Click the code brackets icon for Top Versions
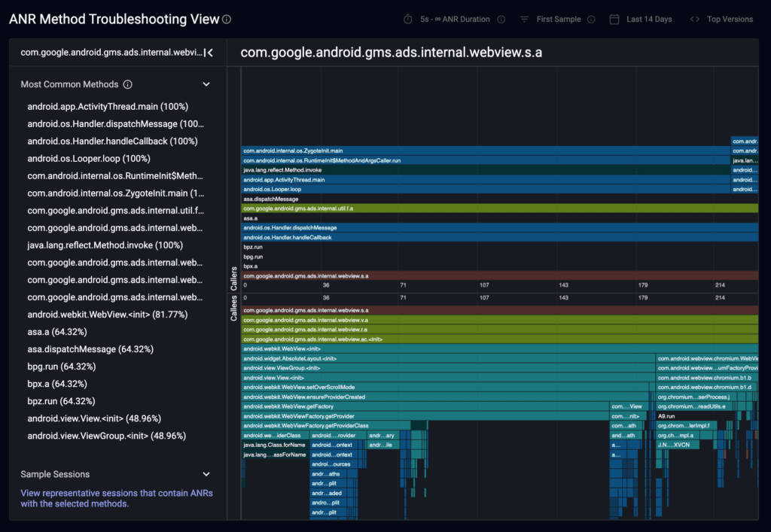 tap(694, 20)
